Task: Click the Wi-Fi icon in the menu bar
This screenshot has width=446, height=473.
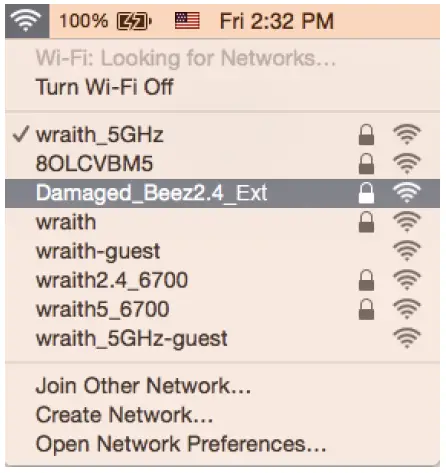Action: coord(27,21)
